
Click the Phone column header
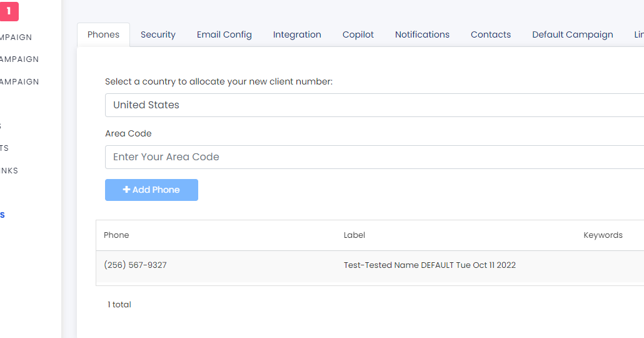[x=116, y=235]
